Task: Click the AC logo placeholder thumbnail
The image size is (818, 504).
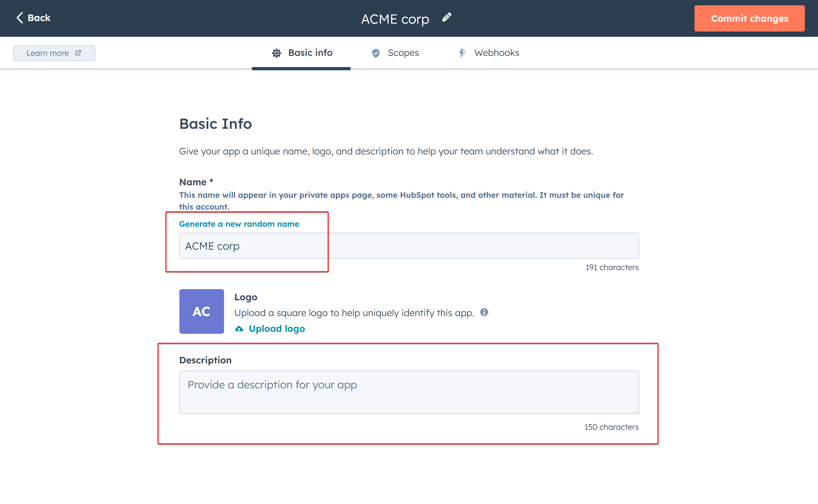Action: 202,311
